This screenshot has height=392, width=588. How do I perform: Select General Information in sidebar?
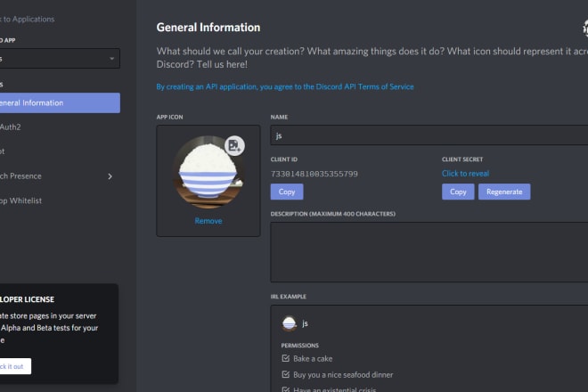click(60, 102)
